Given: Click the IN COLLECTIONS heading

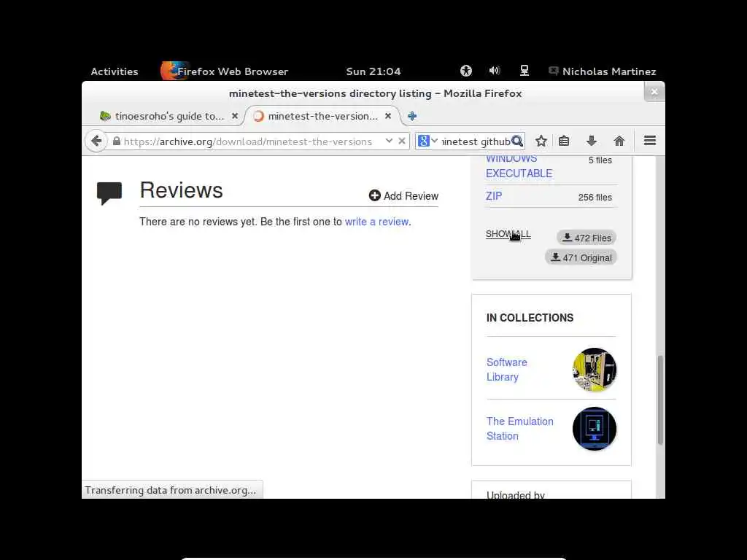Looking at the screenshot, I should [x=530, y=318].
